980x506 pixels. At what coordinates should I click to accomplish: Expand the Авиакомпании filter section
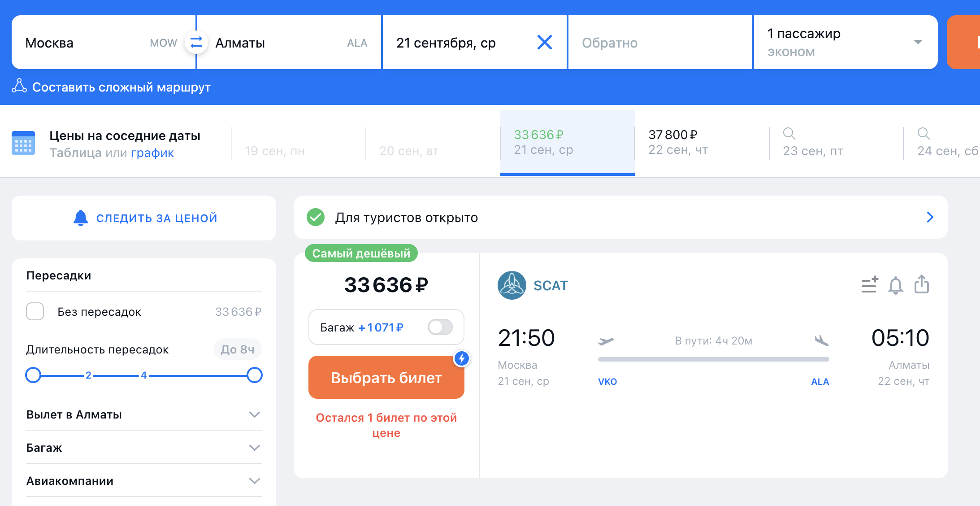pos(254,481)
